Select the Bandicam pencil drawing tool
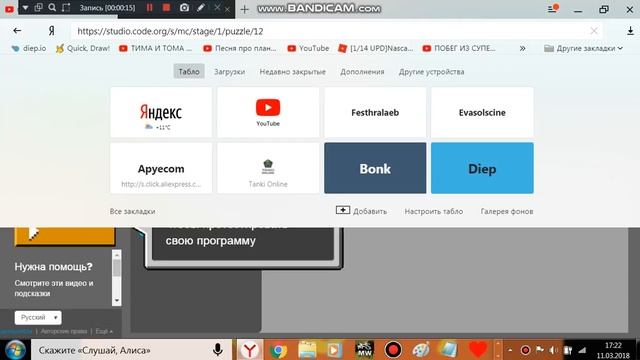Screen dimensions: 640x360 tap(201, 7)
